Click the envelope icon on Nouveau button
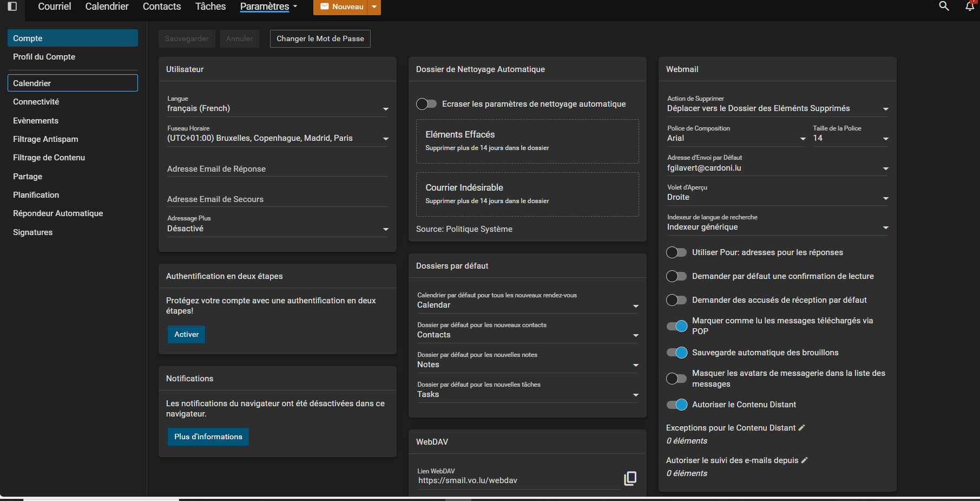 [325, 6]
